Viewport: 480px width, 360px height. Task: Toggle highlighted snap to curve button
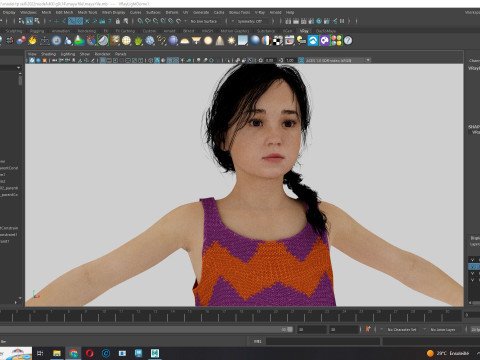point(79,21)
